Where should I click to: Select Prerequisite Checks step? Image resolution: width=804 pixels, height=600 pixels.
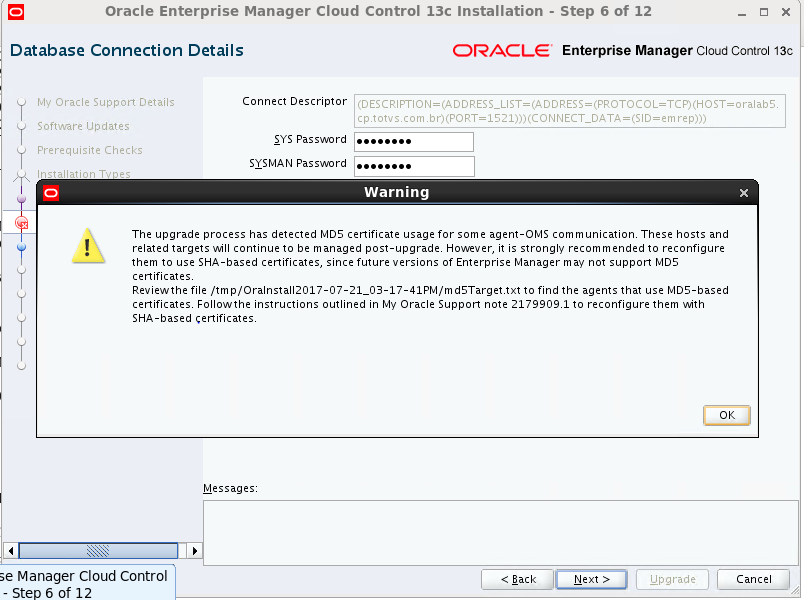click(x=90, y=150)
